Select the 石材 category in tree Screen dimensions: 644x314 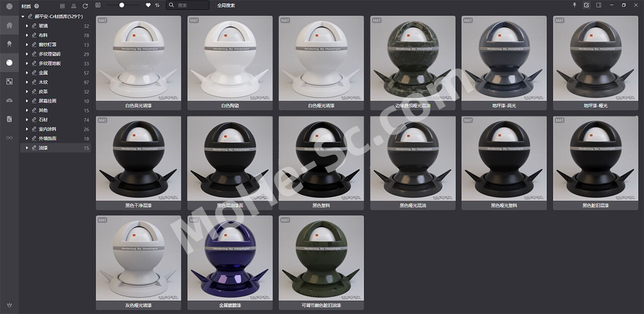[43, 120]
